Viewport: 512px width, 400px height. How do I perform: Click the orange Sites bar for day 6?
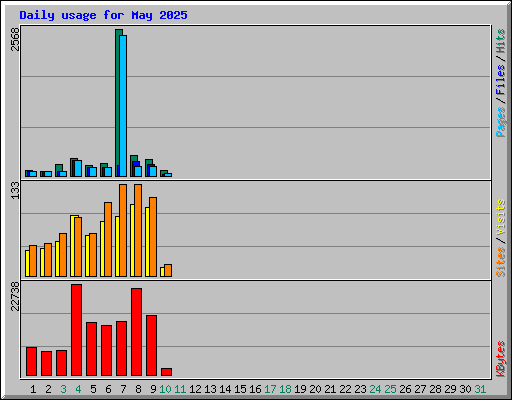click(x=108, y=239)
